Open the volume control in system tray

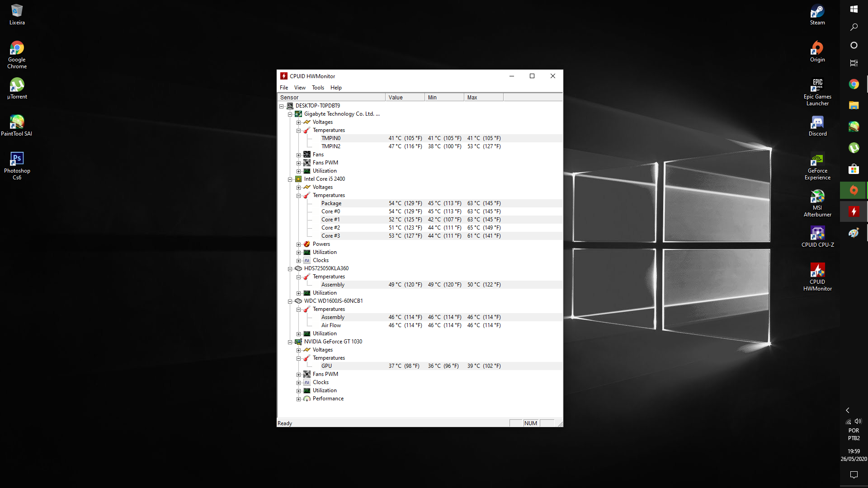click(858, 421)
